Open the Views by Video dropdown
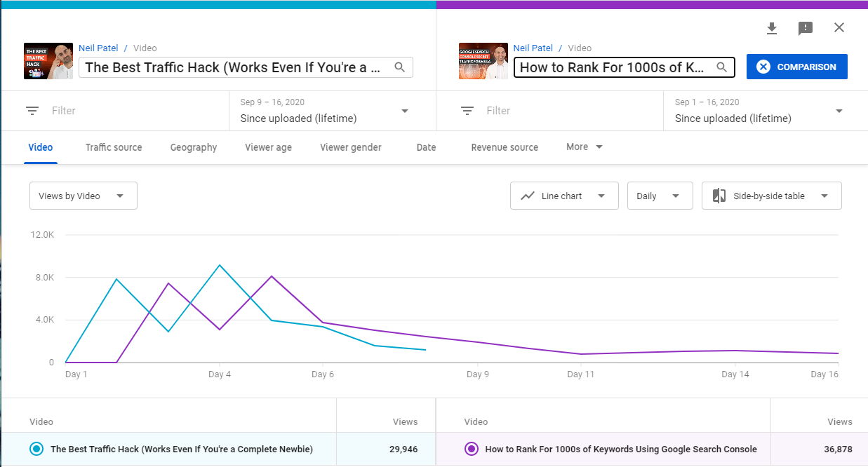The image size is (868, 467). 83,196
